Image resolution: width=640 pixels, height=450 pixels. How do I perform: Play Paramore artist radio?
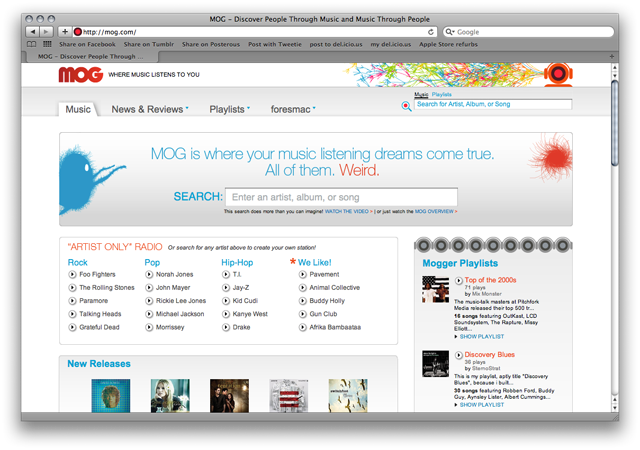(72, 301)
